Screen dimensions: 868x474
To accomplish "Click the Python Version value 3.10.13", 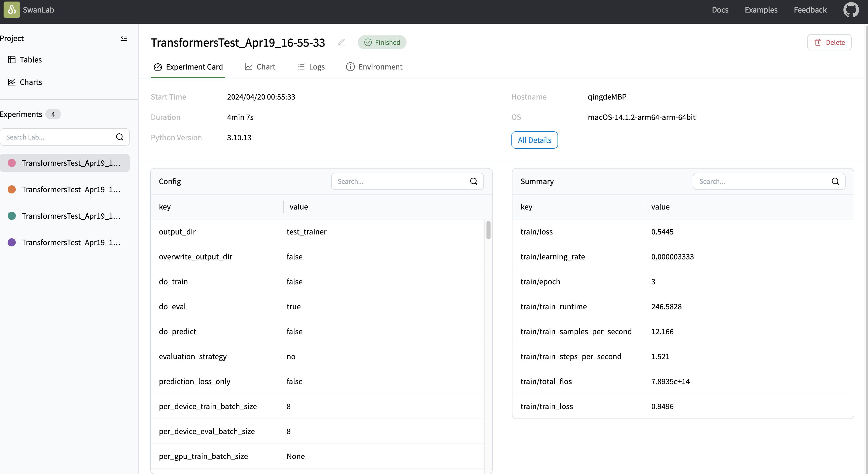I will 239,138.
